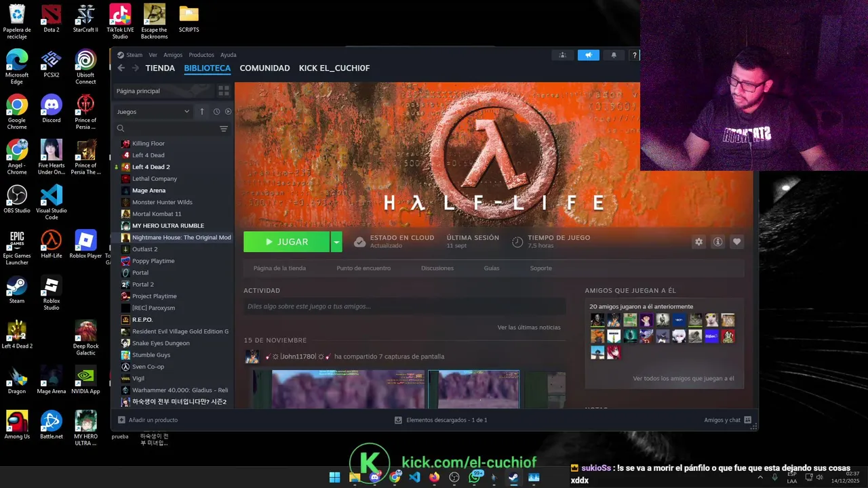This screenshot has width=868, height=488.
Task: Click the sort ascending arrow in library
Action: (201, 112)
